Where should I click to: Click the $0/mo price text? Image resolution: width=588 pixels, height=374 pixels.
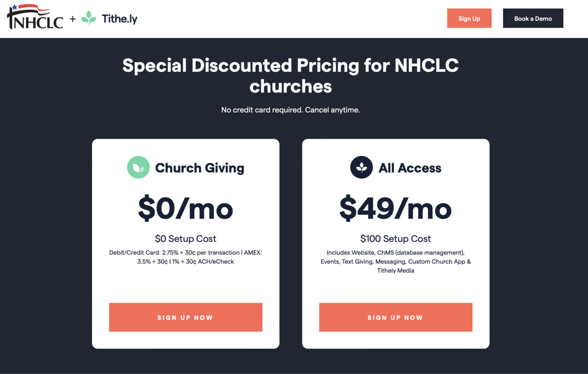tap(185, 209)
